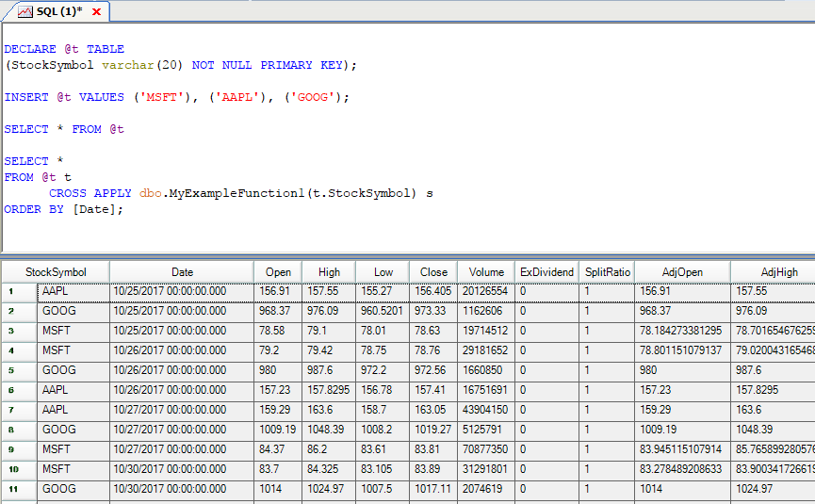Click the SplitRatio column header

pyautogui.click(x=607, y=272)
